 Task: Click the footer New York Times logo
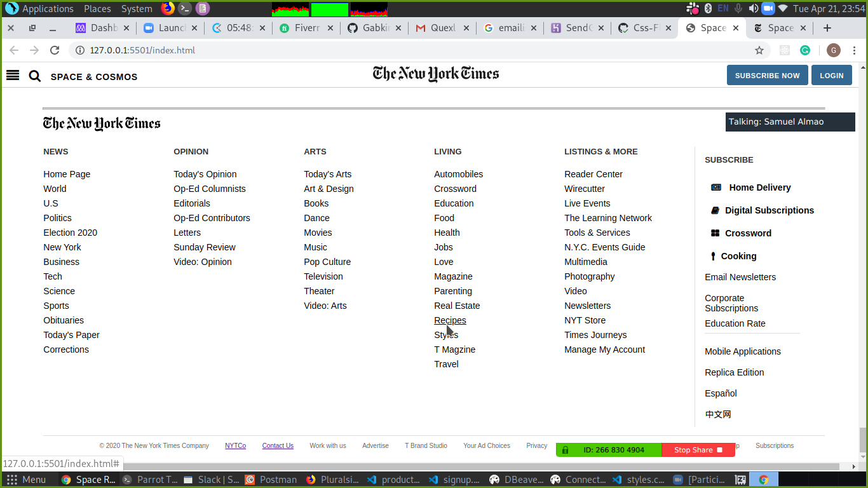pyautogui.click(x=102, y=123)
